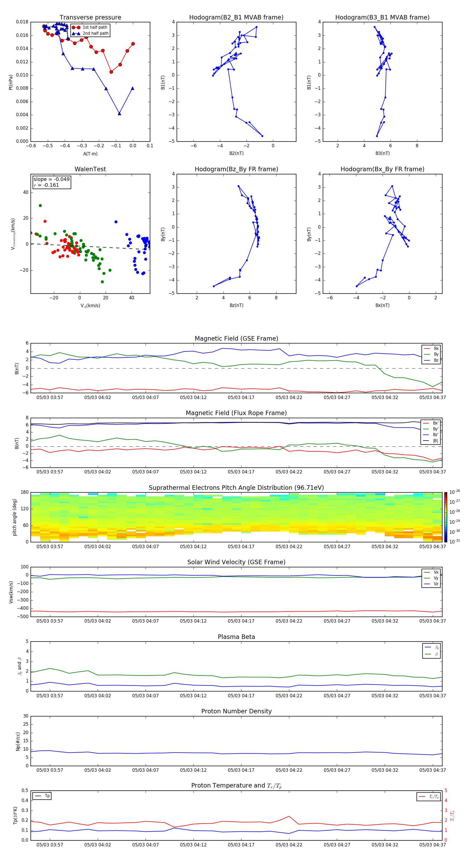Image resolution: width=473 pixels, height=868 pixels.
Task: Select '|B|' in the Flux Rope legend
Action: 431,441
